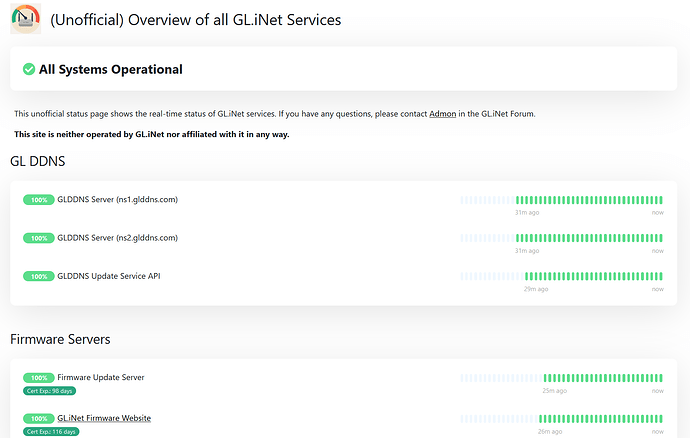The image size is (690, 438).
Task: Click the GL DDNS section heading
Action: pos(37,161)
